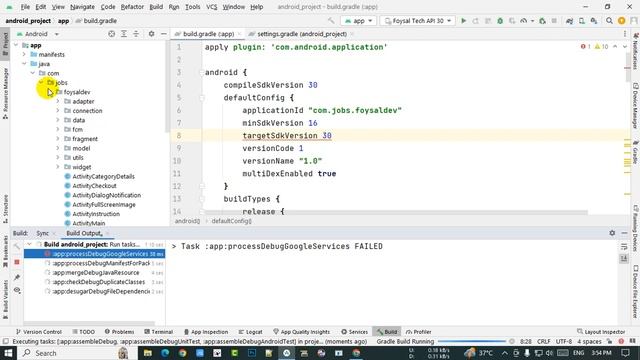The height and width of the screenshot is (360, 640).
Task: Select the processDebugGoogleServices failed task
Action: tap(94, 254)
